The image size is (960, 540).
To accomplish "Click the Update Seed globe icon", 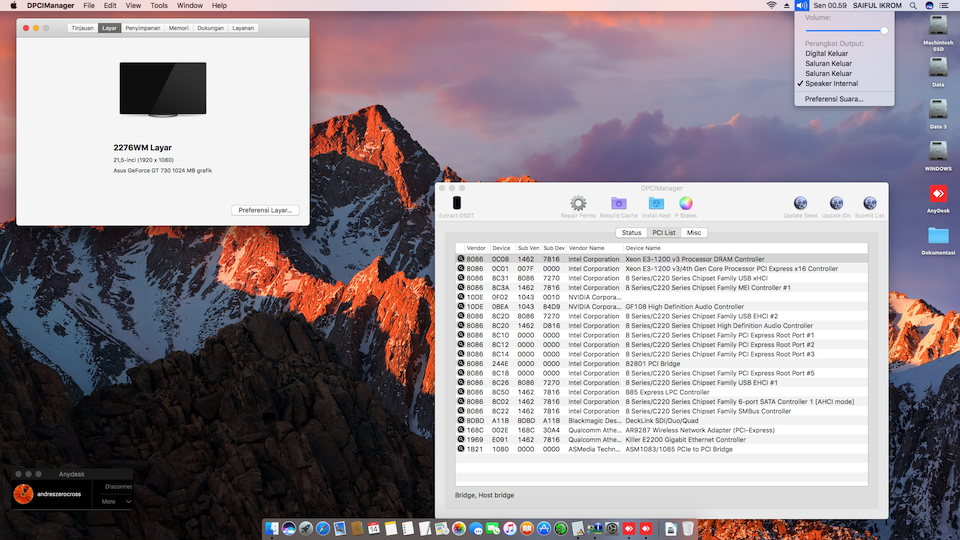I will pos(800,203).
